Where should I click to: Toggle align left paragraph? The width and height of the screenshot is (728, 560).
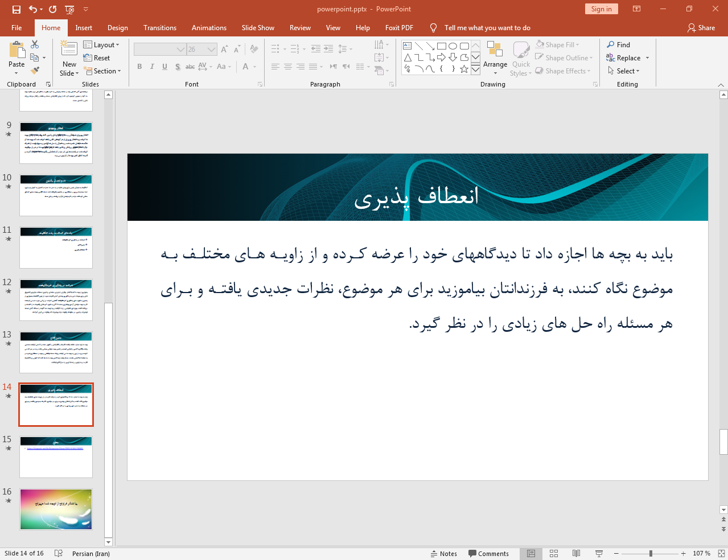pyautogui.click(x=275, y=67)
